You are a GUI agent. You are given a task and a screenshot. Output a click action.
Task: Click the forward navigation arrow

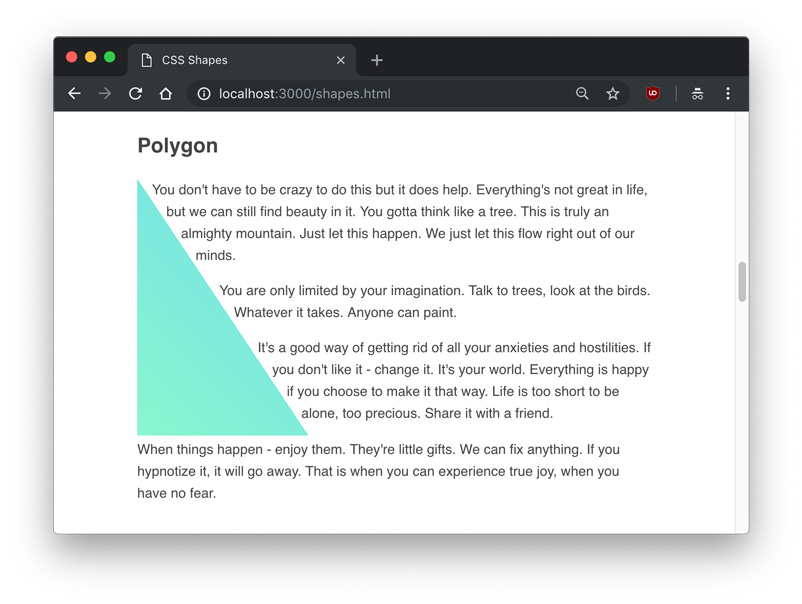pyautogui.click(x=105, y=94)
